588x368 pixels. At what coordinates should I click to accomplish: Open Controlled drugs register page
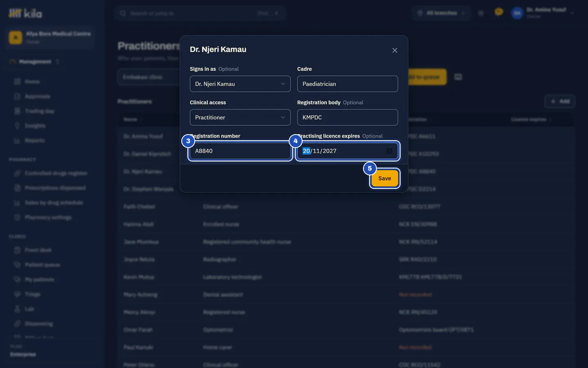[x=56, y=173]
